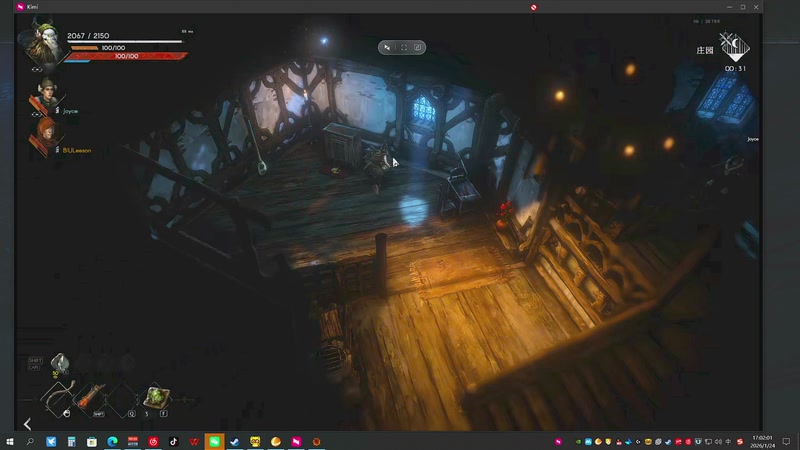Launch Microsoft Edge from the taskbar

point(112,441)
